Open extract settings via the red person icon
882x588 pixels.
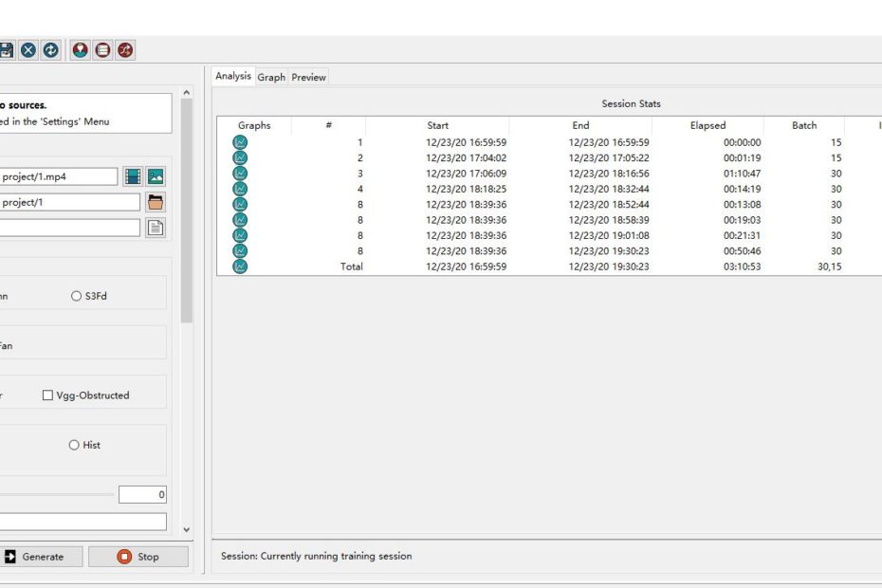[x=81, y=50]
